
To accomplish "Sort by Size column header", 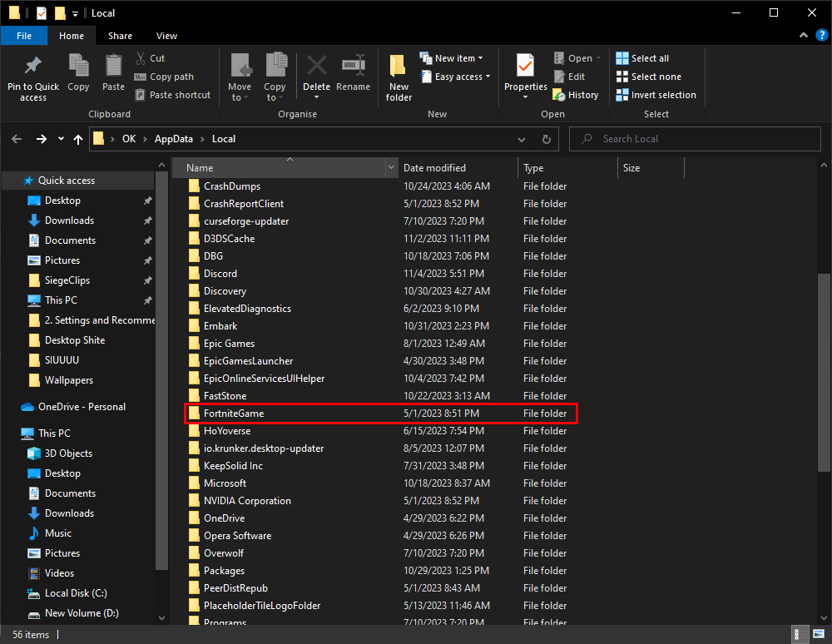I will point(651,167).
